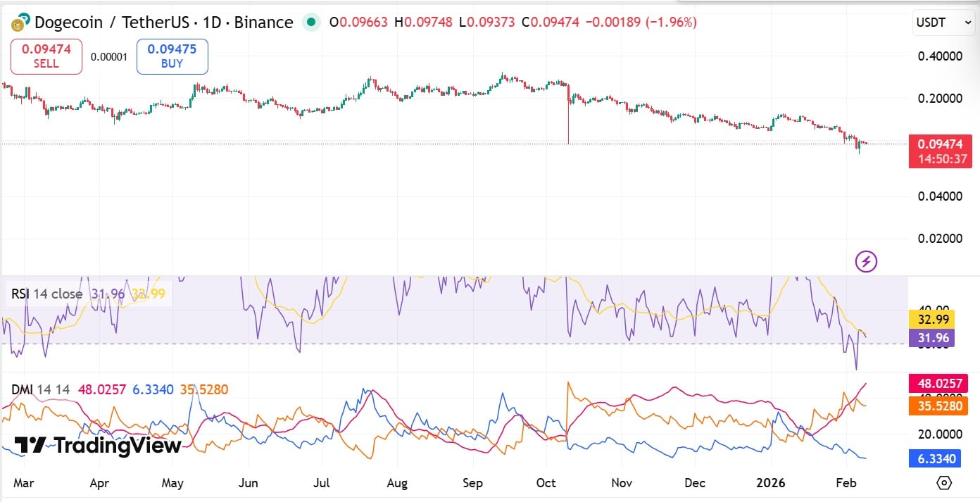Viewport: 980px width, 502px height.
Task: Toggle the RSI yellow value badge 32.99
Action: tap(932, 318)
